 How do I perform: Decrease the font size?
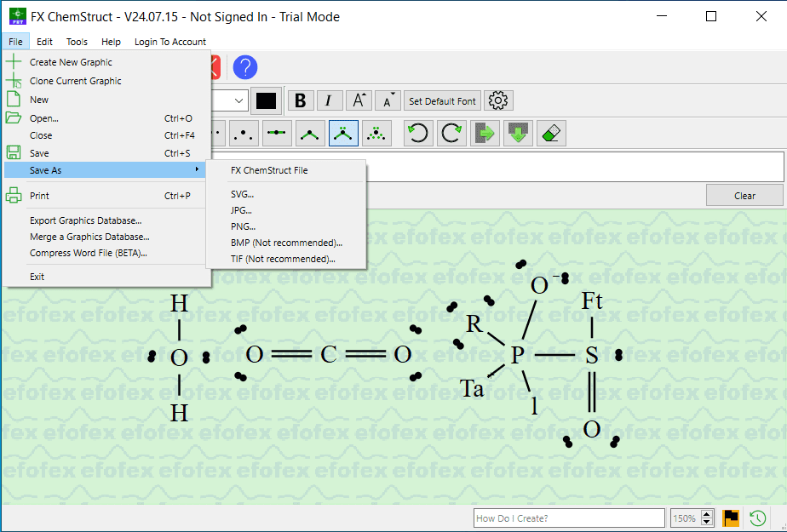tap(388, 100)
